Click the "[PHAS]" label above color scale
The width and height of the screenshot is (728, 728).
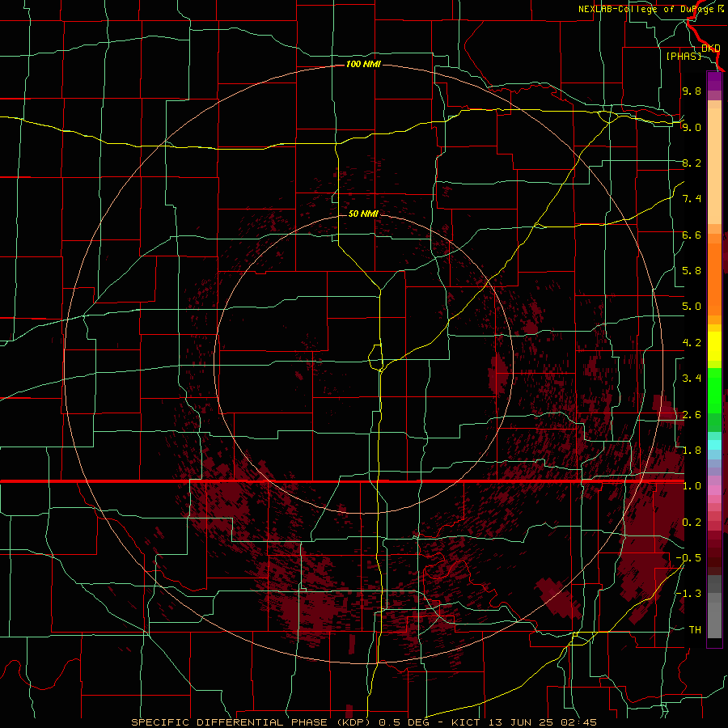(684, 56)
